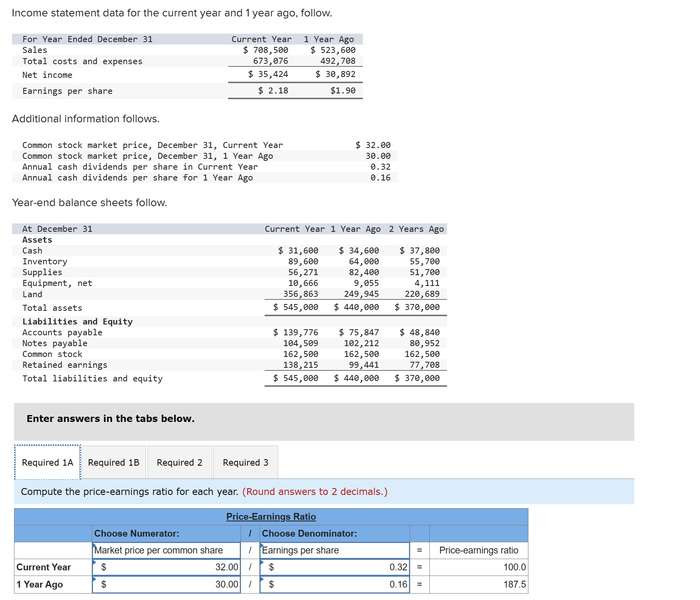Click the Current Year sales value $ 708,500

tap(265, 50)
